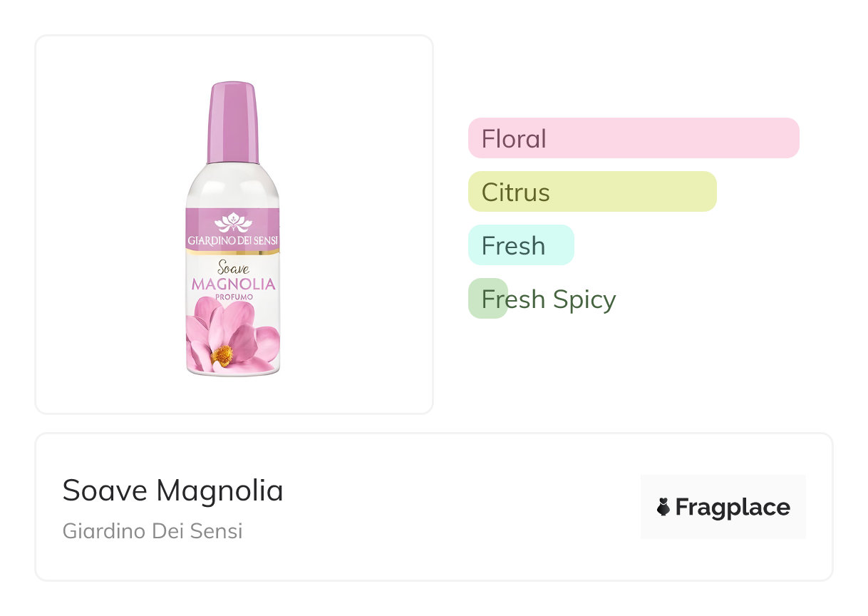Click the PROFUMO text on the bottle
The height and width of the screenshot is (616, 868).
click(233, 297)
